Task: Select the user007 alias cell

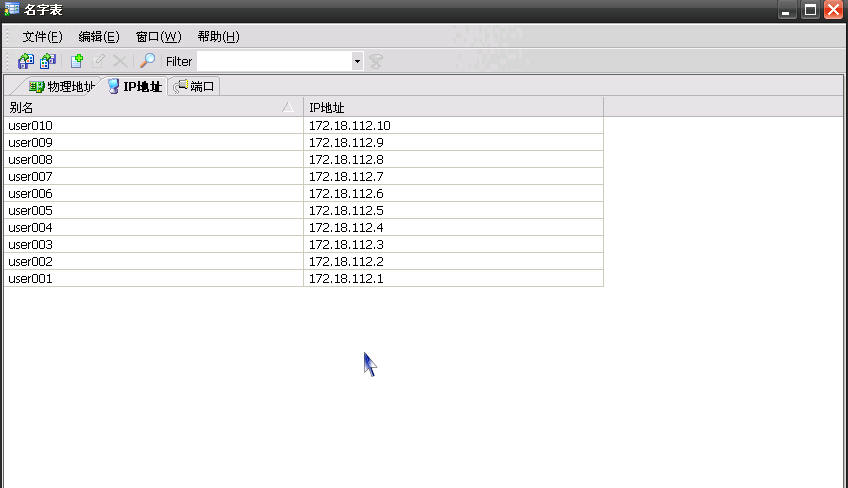Action: click(154, 176)
